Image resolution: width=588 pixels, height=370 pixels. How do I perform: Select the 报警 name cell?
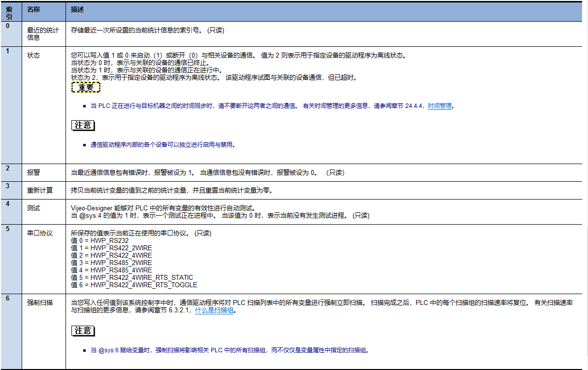33,172
